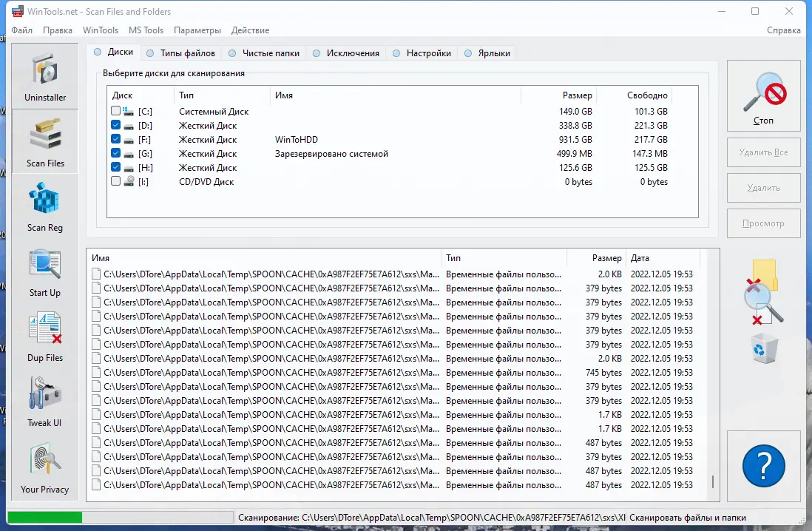Open the Справка menu

[x=783, y=30]
